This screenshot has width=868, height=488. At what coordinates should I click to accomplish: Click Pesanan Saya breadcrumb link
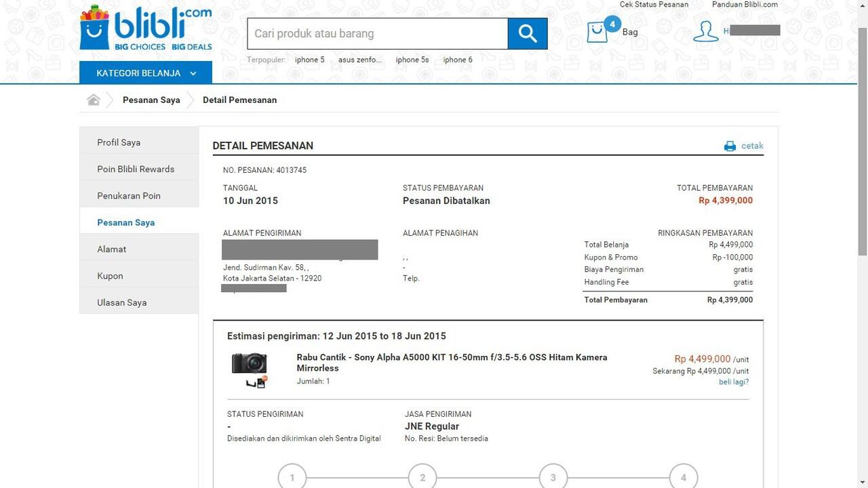coord(151,100)
